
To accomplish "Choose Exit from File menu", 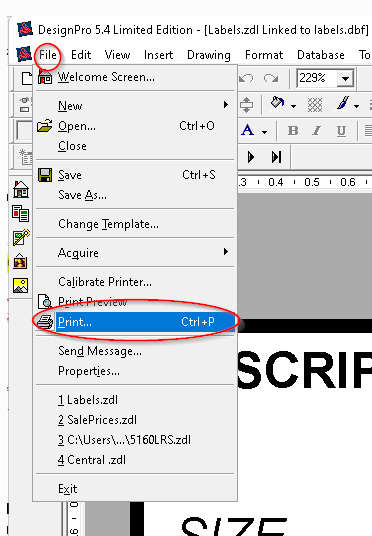I will point(135,488).
